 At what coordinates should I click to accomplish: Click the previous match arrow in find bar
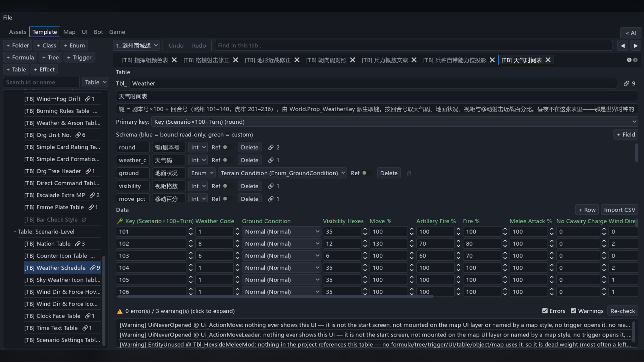coord(623,46)
